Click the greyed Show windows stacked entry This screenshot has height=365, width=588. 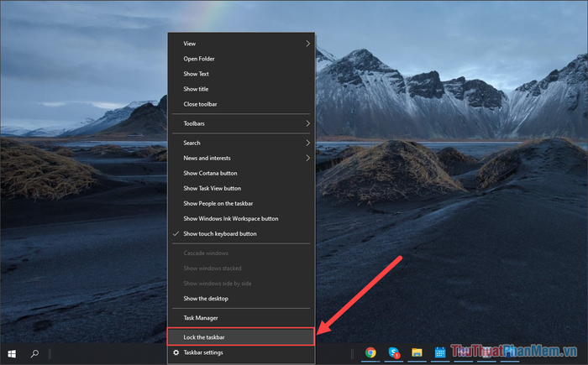[241, 269]
